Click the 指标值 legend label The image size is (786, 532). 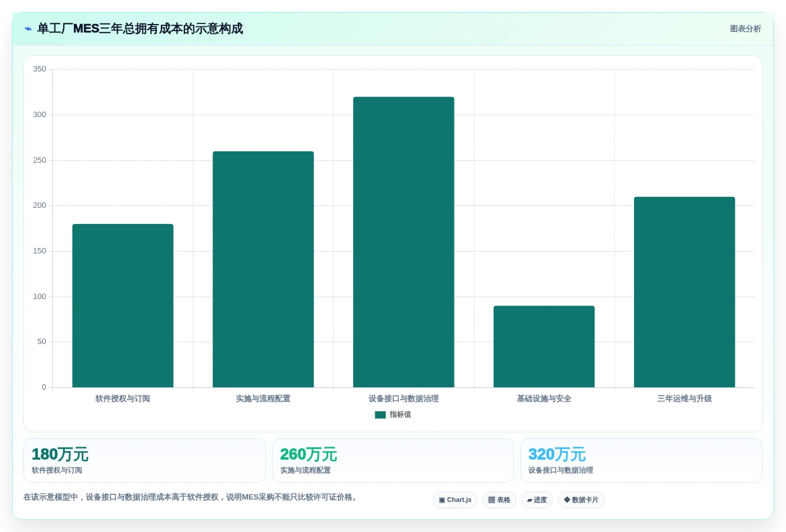coord(400,415)
